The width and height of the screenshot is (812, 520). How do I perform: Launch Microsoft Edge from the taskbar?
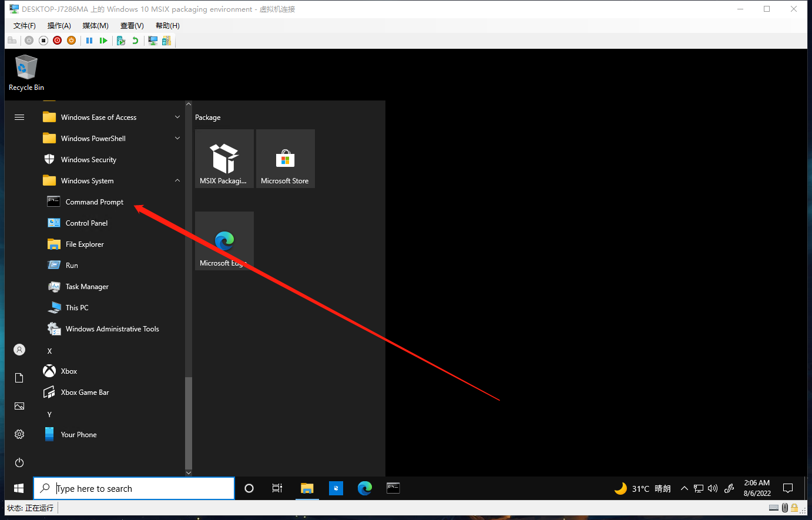pos(365,488)
